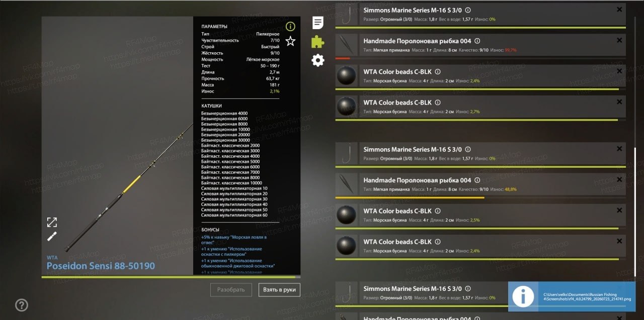Click the Разобрать button
The image size is (644, 320).
pos(231,290)
